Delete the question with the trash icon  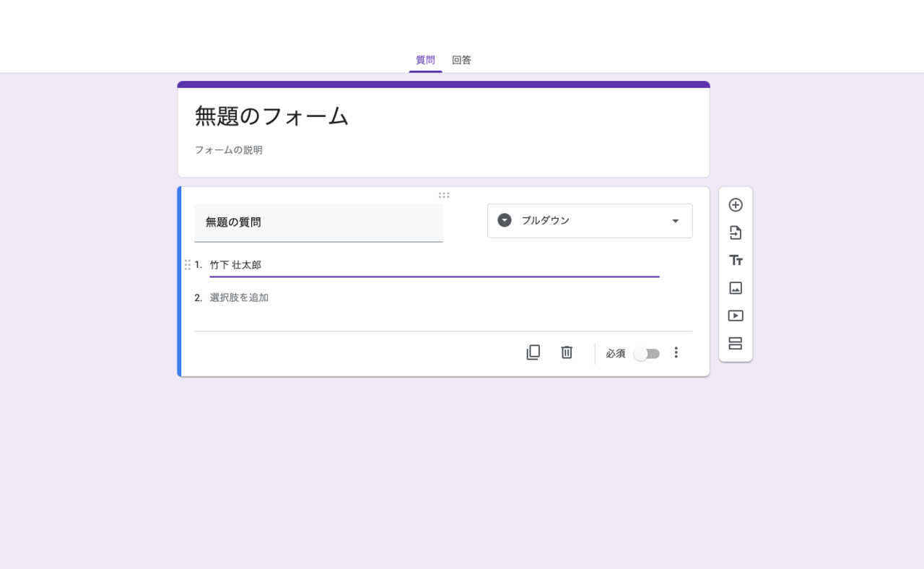pyautogui.click(x=566, y=352)
